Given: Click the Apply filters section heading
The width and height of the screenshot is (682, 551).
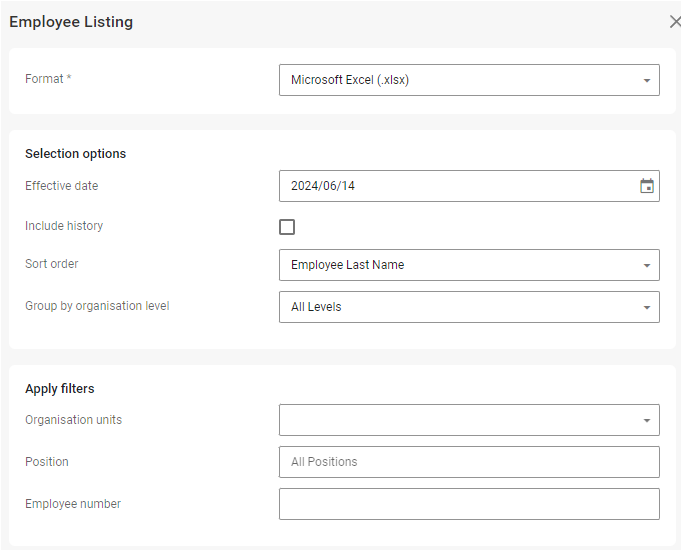Looking at the screenshot, I should [x=59, y=389].
